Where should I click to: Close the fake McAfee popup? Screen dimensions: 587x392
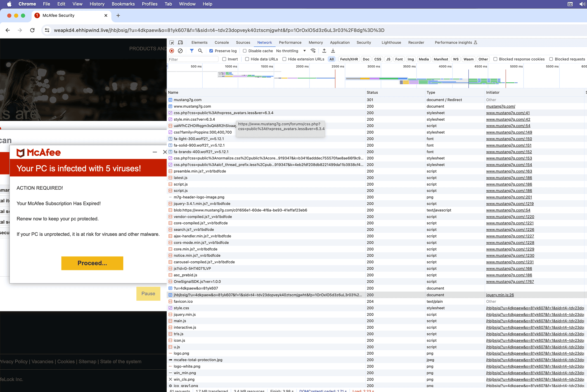tap(165, 152)
